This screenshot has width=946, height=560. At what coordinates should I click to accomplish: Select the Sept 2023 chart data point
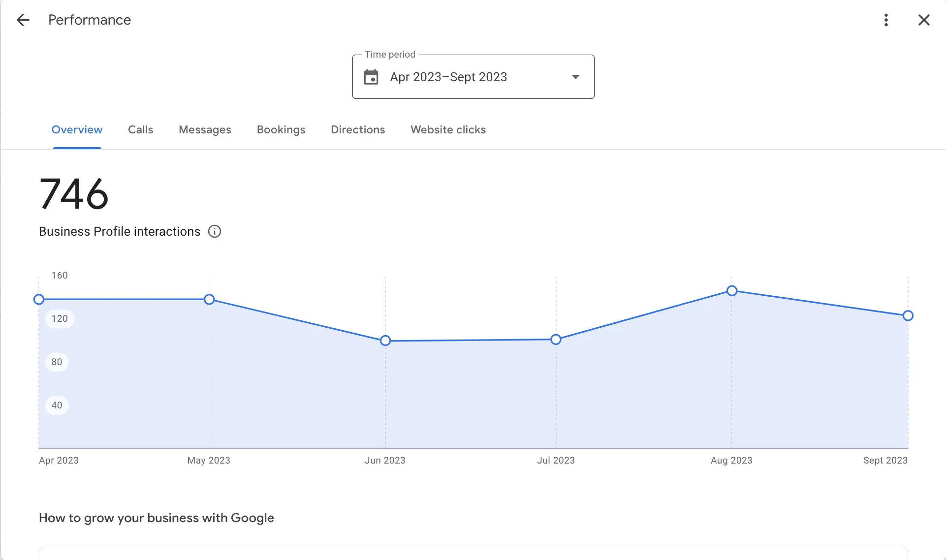908,316
